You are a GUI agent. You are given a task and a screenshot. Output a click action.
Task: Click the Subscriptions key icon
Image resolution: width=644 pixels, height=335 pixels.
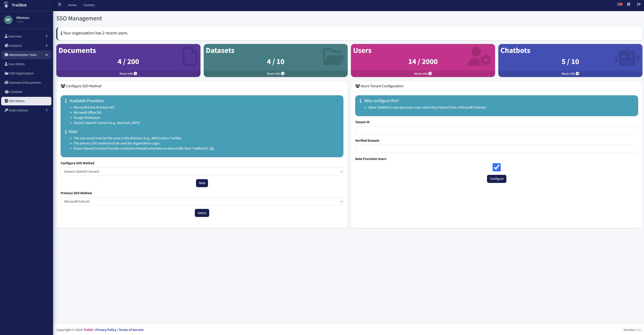(6, 110)
